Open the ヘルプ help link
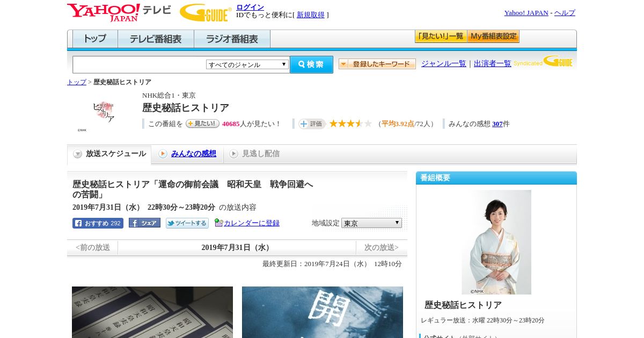The image size is (644, 338). tap(565, 13)
